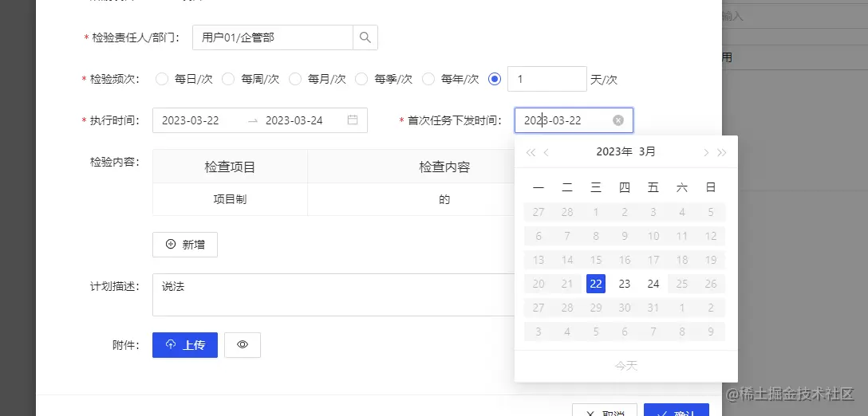This screenshot has height=416, width=868.
Task: Go to next year in calendar
Action: pos(722,153)
